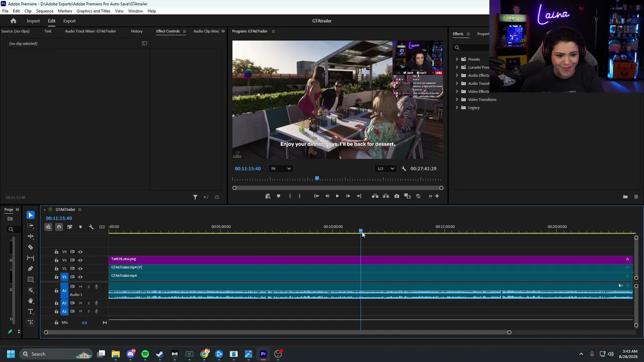Viewport: 644px width, 362px height.
Task: Mute audio track A1
Action: click(x=80, y=287)
